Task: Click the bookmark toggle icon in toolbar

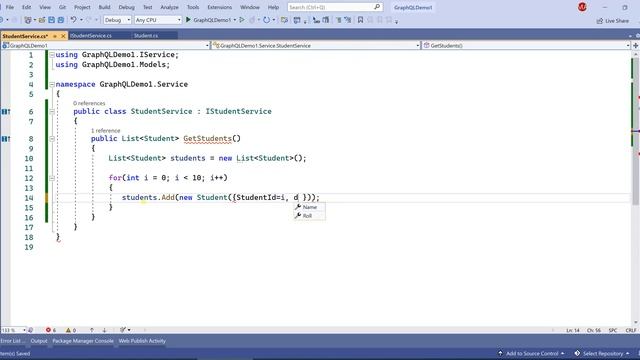Action: tap(360, 20)
